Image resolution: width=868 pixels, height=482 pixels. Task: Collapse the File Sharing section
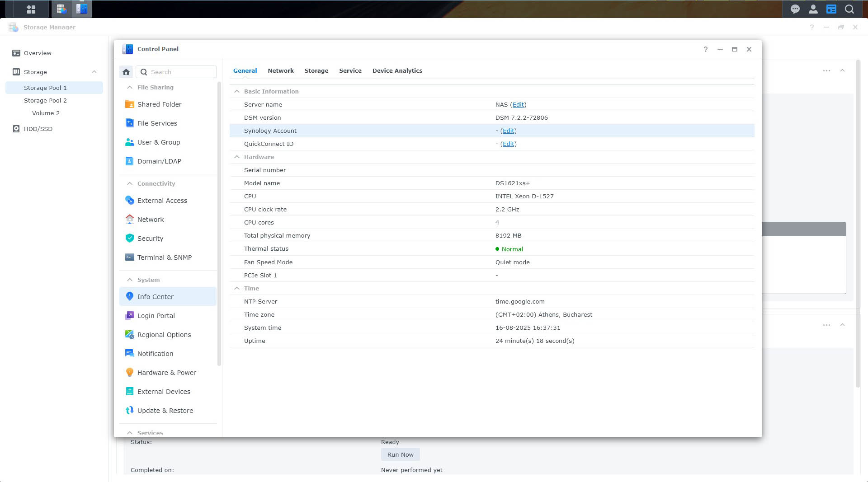[x=130, y=87]
